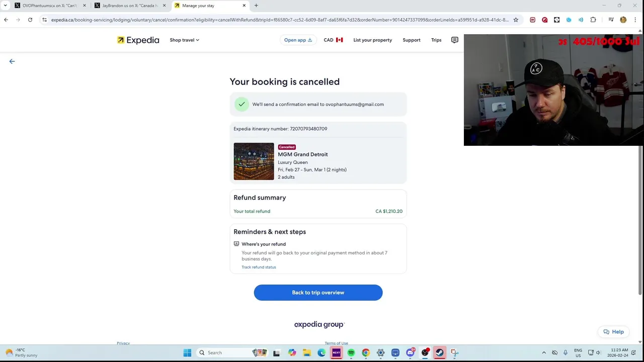Open CAD currency and region selector
The image size is (644, 362).
(333, 40)
